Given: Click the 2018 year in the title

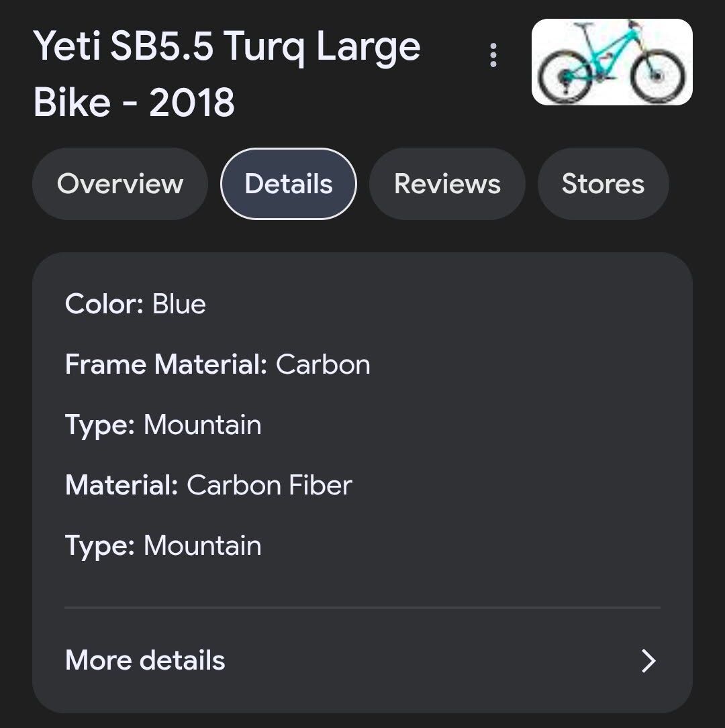Looking at the screenshot, I should coord(192,103).
